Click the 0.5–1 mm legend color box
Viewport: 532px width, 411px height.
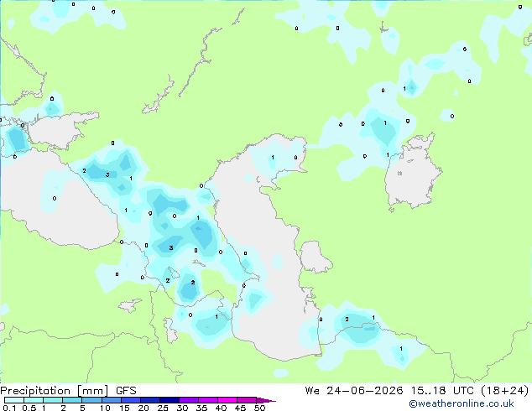click(x=34, y=400)
